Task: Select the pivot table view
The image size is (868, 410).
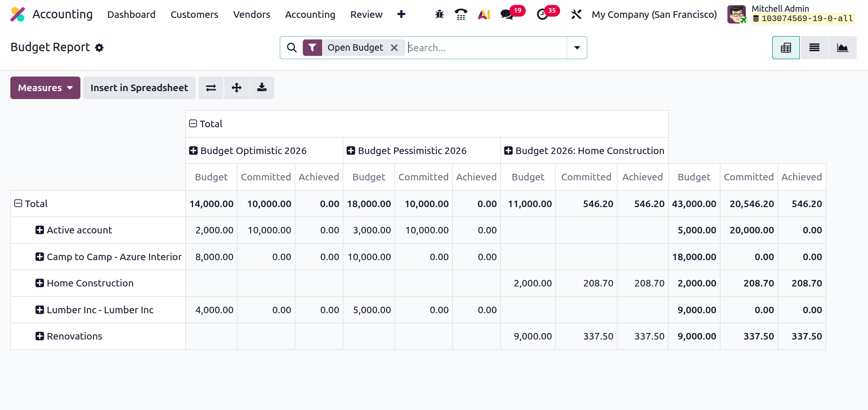Action: click(x=786, y=47)
